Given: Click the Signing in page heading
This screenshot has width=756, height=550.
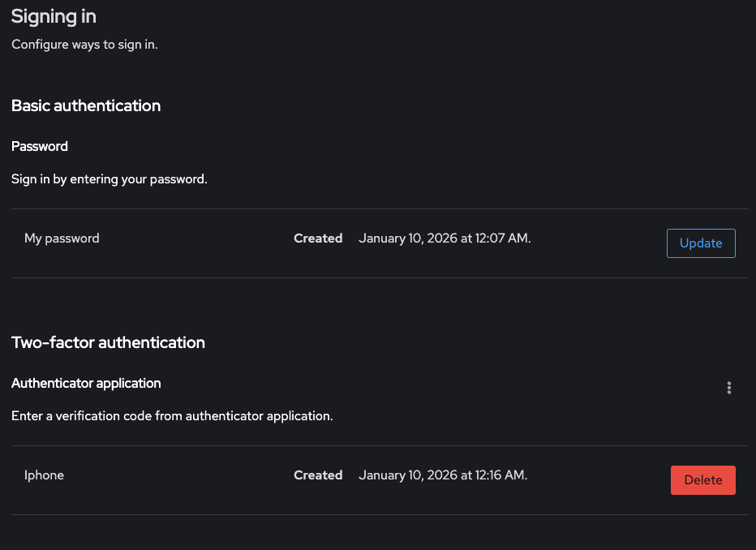Looking at the screenshot, I should 54,15.
